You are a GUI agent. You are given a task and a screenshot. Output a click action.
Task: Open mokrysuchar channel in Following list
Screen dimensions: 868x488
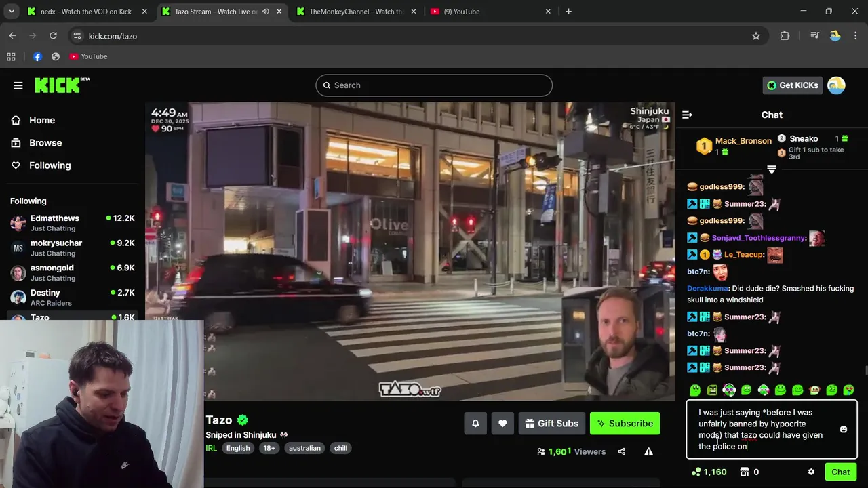pos(73,248)
